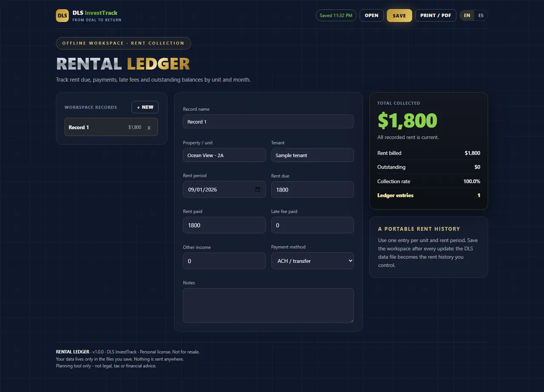The image size is (544, 392).
Task: Click the gold SAVE button
Action: (x=399, y=15)
